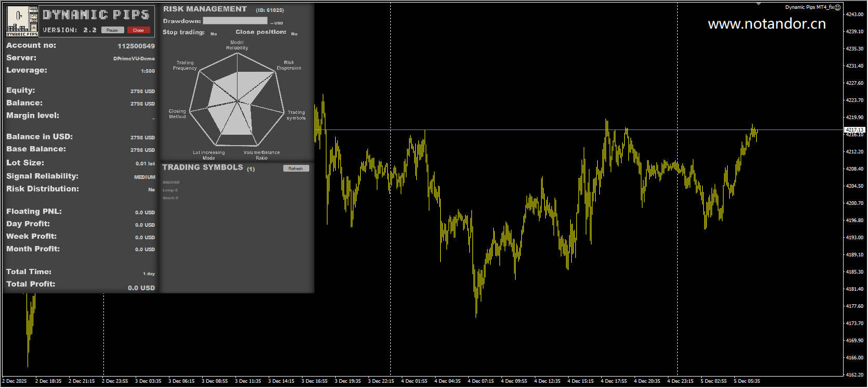Click the VERSION: 2.2 text

click(70, 30)
